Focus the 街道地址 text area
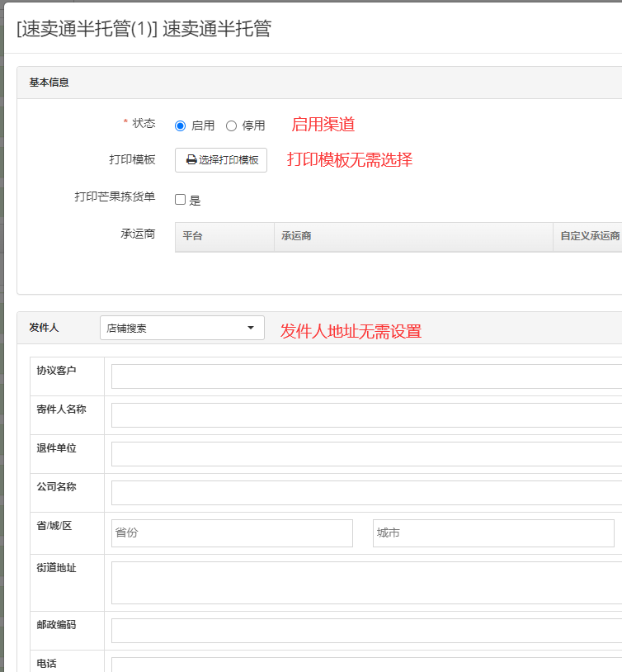The width and height of the screenshot is (622, 672). (367, 583)
